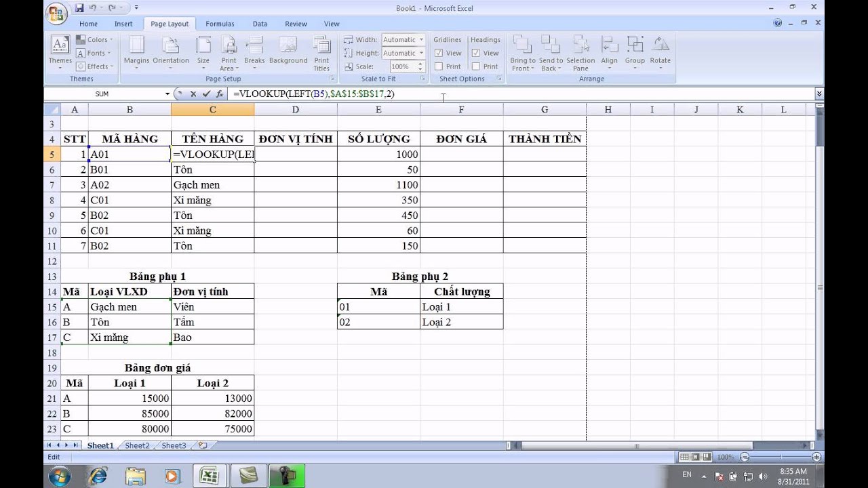The width and height of the screenshot is (868, 488).
Task: Launch Internet Explorer from the taskbar
Action: 97,476
